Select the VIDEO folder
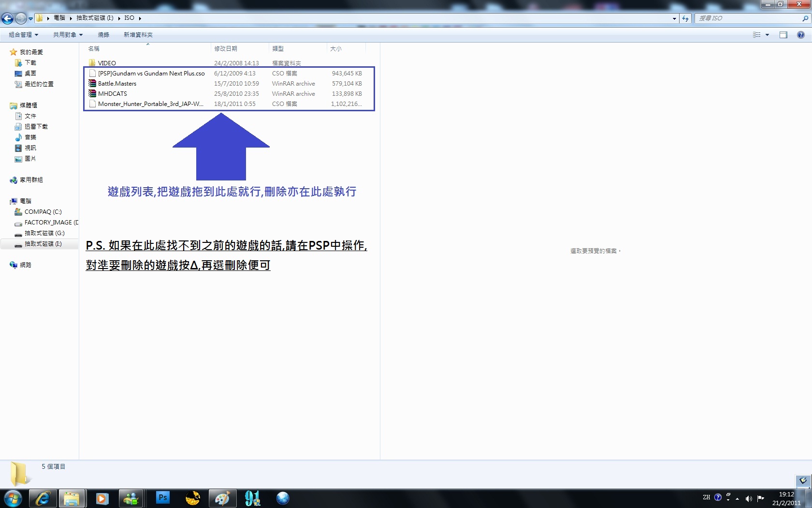The width and height of the screenshot is (812, 508). tap(107, 63)
